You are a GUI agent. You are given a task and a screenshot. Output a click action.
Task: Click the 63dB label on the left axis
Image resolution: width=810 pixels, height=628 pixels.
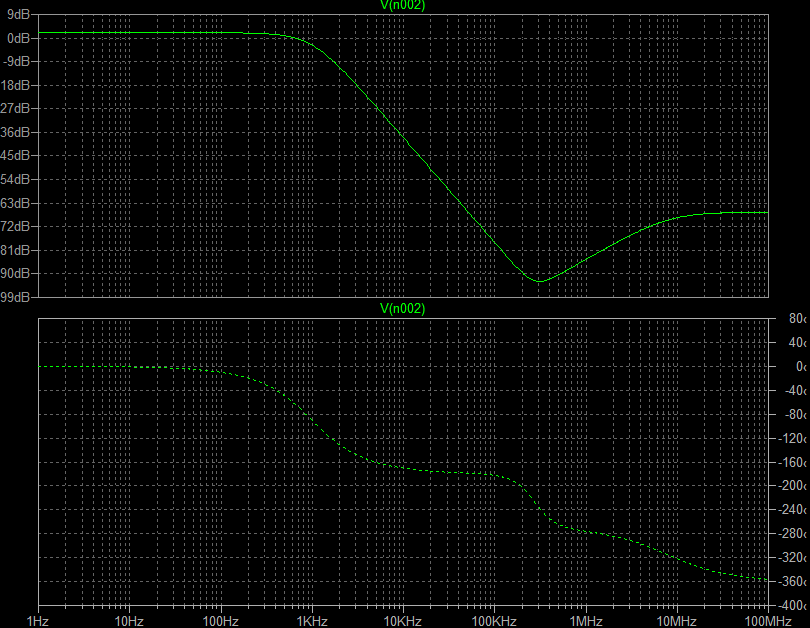(x=17, y=203)
